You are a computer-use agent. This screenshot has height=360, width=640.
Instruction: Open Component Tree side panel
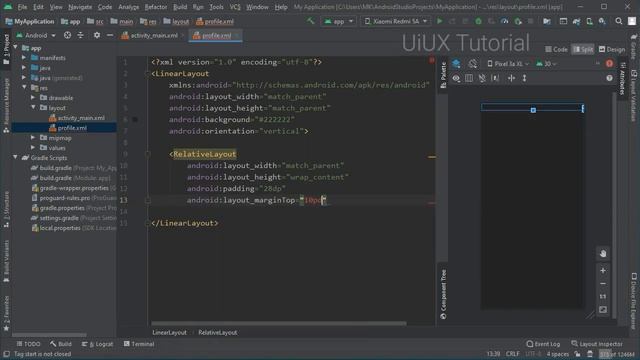[443, 294]
